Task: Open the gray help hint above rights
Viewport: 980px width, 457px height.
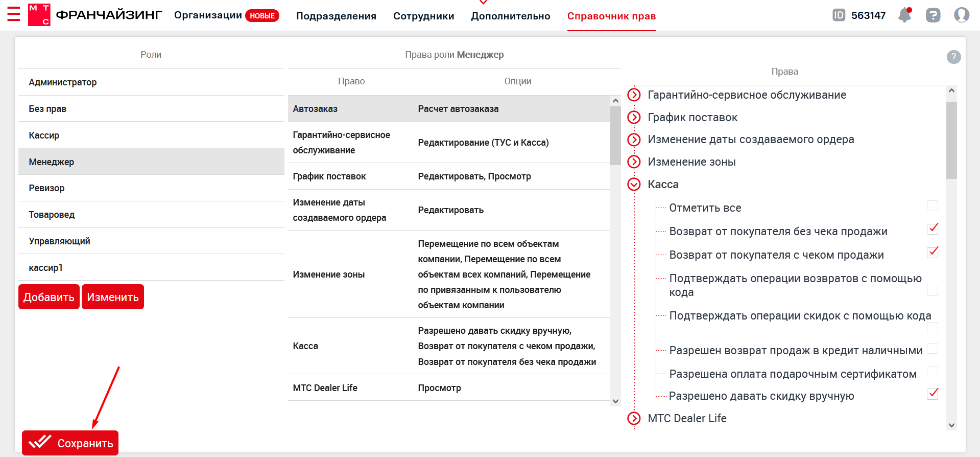Action: [x=953, y=57]
